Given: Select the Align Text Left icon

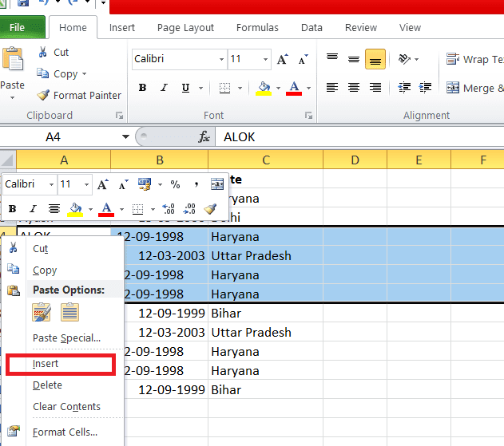Looking at the screenshot, I should tap(332, 88).
